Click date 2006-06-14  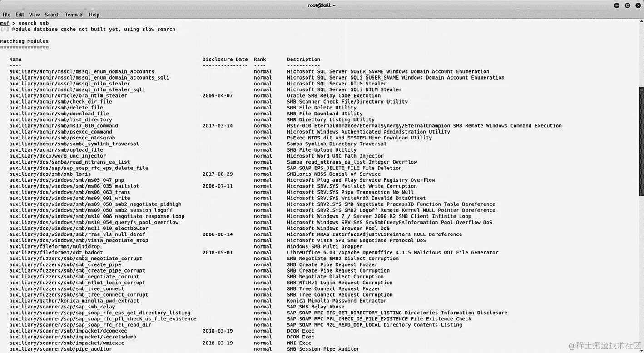(x=218, y=234)
